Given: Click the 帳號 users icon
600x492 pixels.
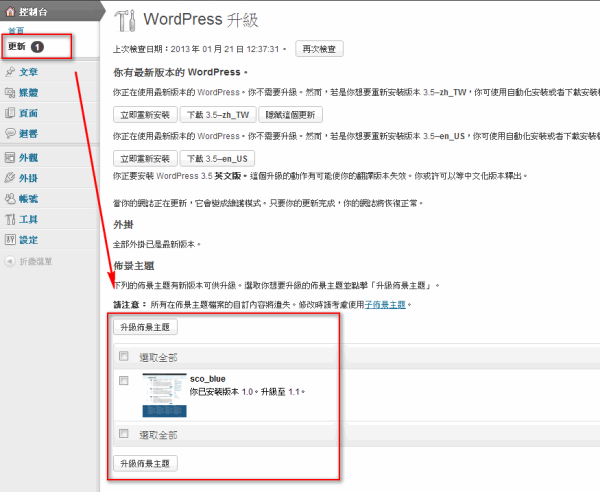Looking at the screenshot, I should pos(10,199).
